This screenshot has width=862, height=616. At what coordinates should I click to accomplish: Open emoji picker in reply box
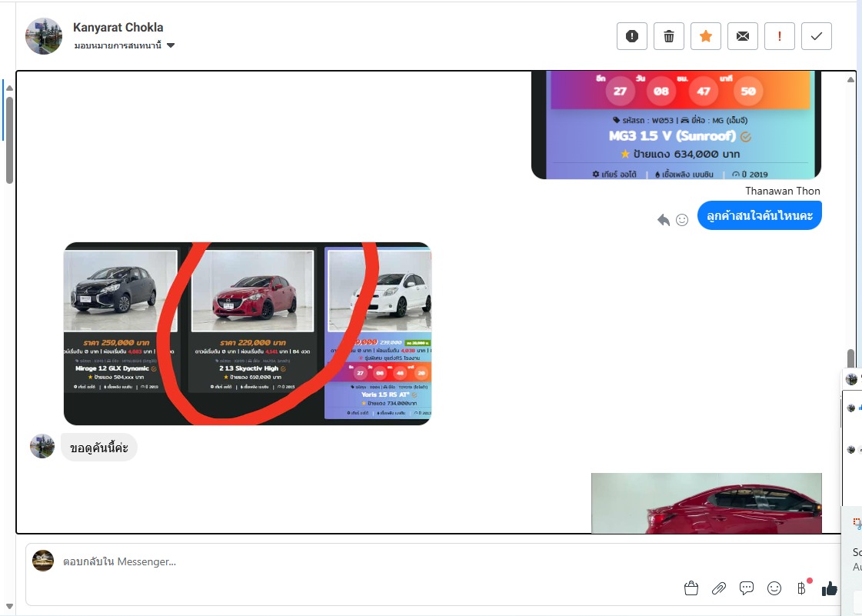click(x=774, y=588)
